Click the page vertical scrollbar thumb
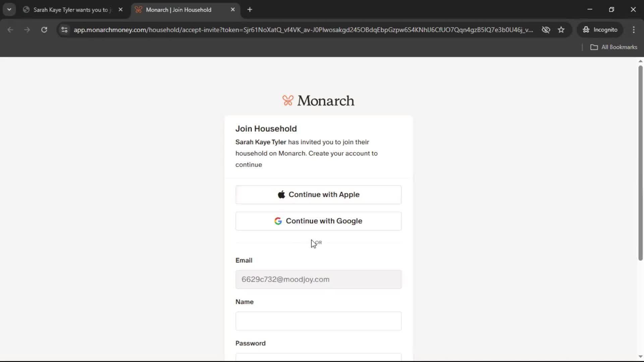 point(640,163)
